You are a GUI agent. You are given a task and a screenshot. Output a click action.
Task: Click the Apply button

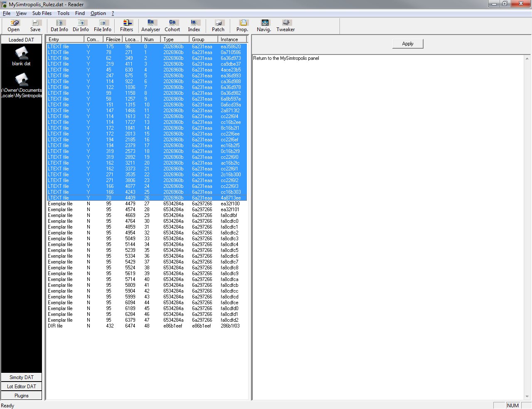(x=408, y=44)
